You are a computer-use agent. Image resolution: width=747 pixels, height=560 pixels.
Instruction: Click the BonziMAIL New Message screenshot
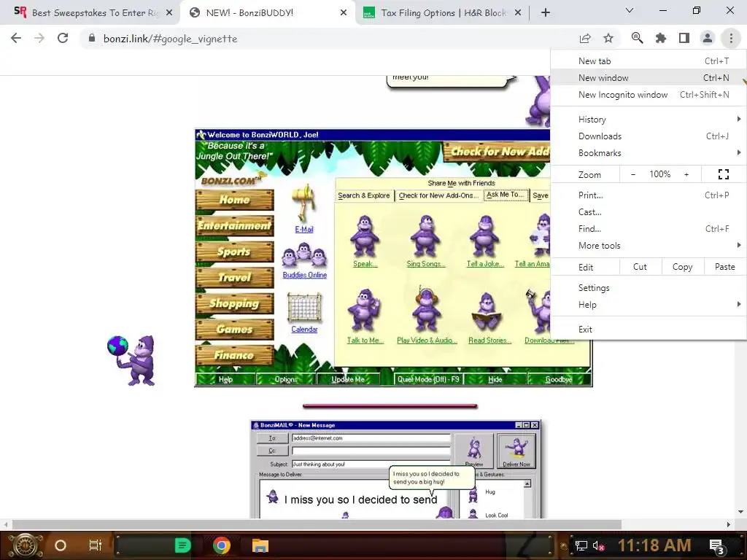(x=396, y=469)
